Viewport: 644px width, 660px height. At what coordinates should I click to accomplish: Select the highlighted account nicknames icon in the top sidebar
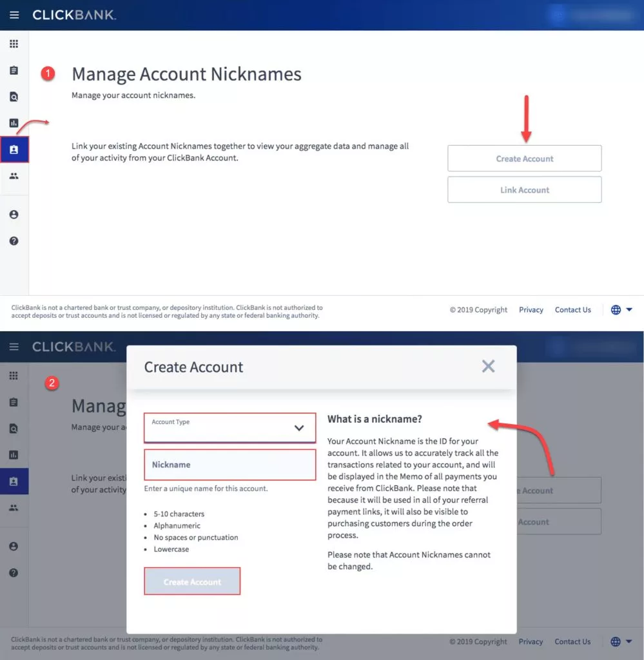tap(14, 150)
